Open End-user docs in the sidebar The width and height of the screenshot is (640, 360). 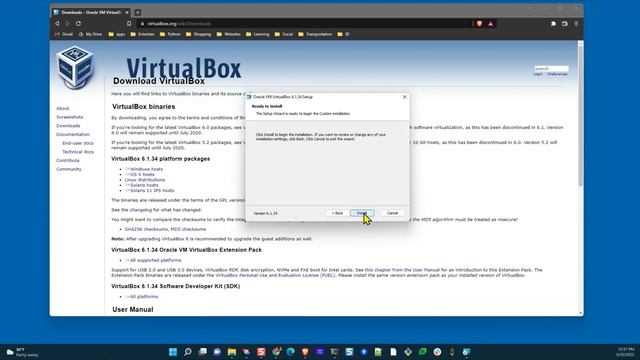point(78,143)
